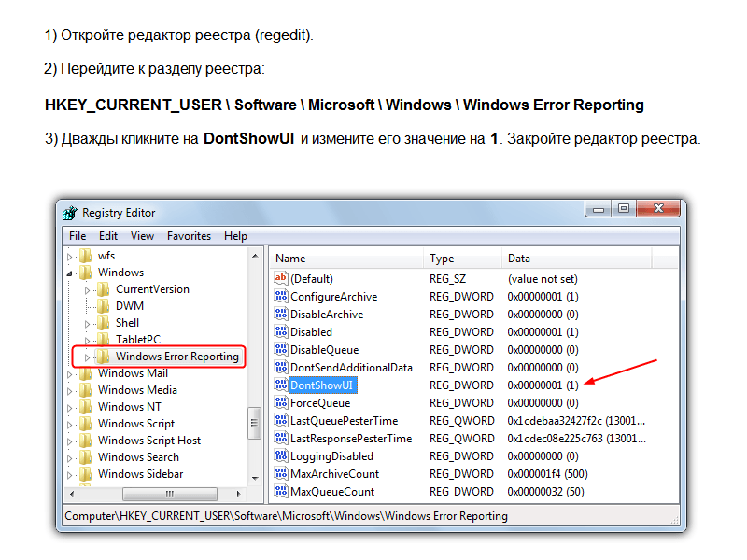Expand the Windows Media node
This screenshot has width=747, height=560.
click(69, 391)
